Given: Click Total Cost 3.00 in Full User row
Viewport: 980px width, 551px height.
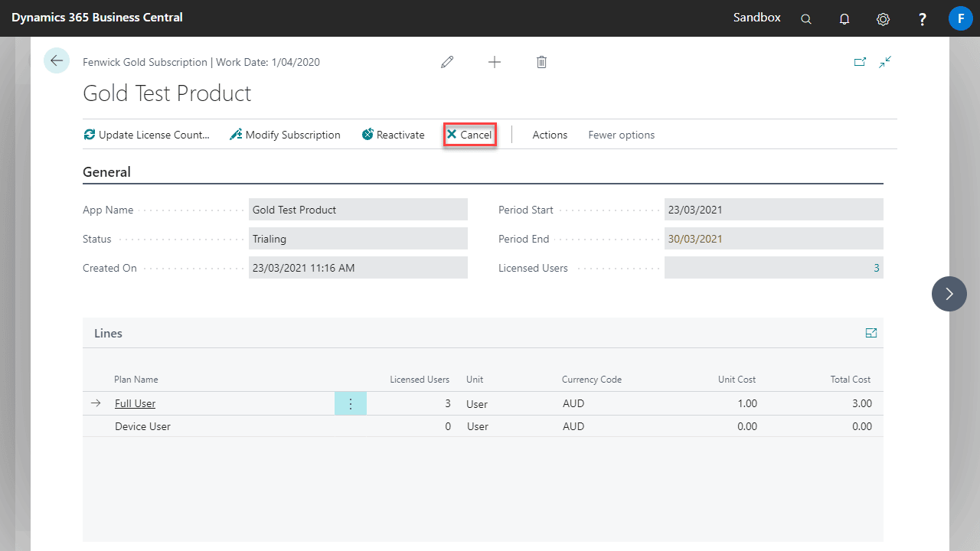Looking at the screenshot, I should coord(862,403).
